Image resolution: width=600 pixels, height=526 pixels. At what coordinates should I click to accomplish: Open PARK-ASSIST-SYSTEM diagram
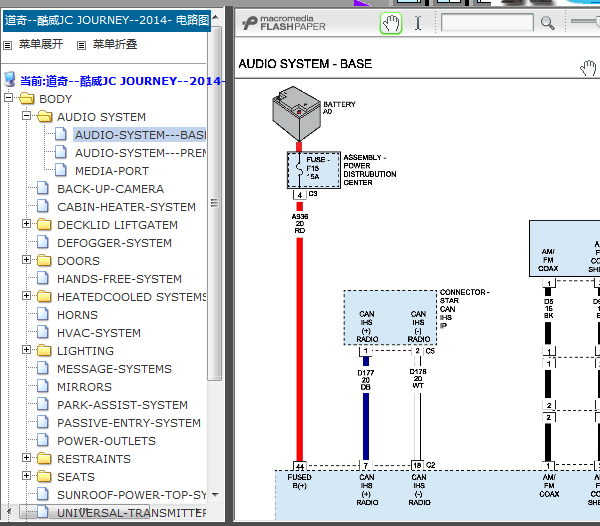122,405
